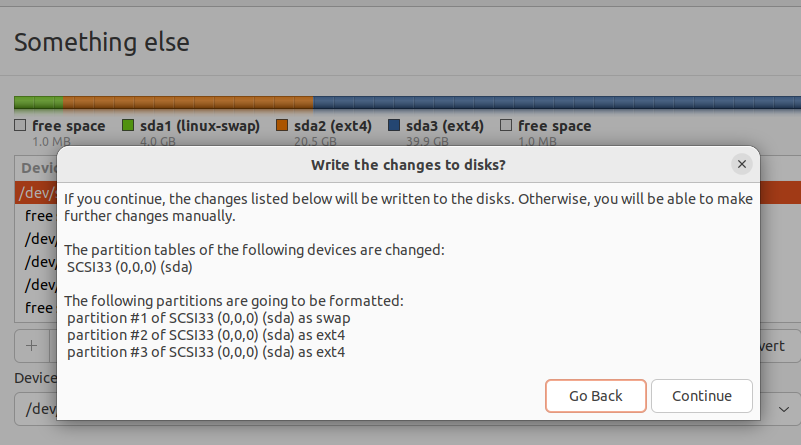Click the orange sda2 ext4 legend swatch
This screenshot has height=445, width=801.
pyautogui.click(x=281, y=126)
